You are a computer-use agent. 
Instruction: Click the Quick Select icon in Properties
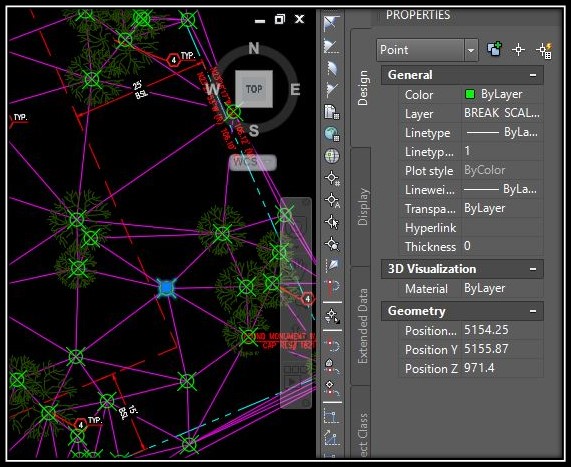tap(545, 50)
